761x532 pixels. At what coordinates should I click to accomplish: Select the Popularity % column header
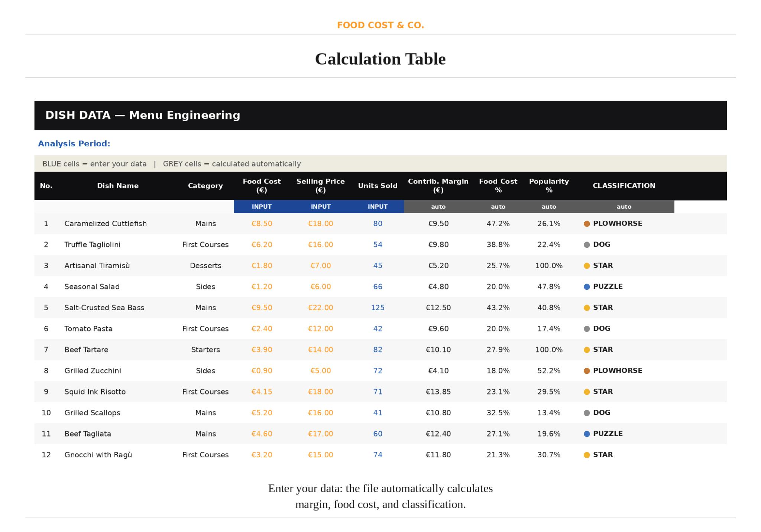[x=549, y=186]
